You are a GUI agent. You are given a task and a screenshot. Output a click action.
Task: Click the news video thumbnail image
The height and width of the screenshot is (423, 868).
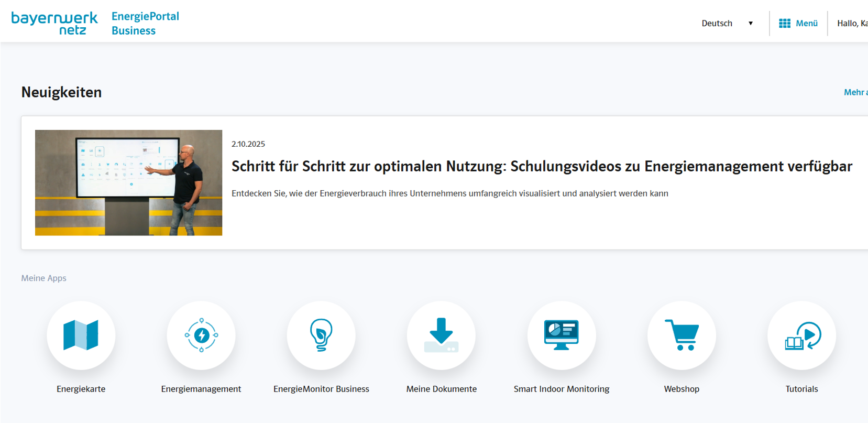coord(128,182)
